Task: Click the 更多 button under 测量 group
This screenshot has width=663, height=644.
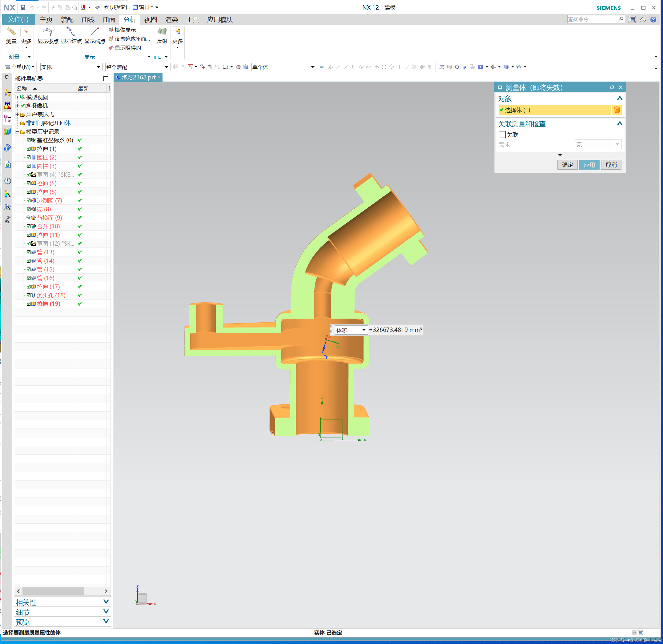Action: [26, 38]
